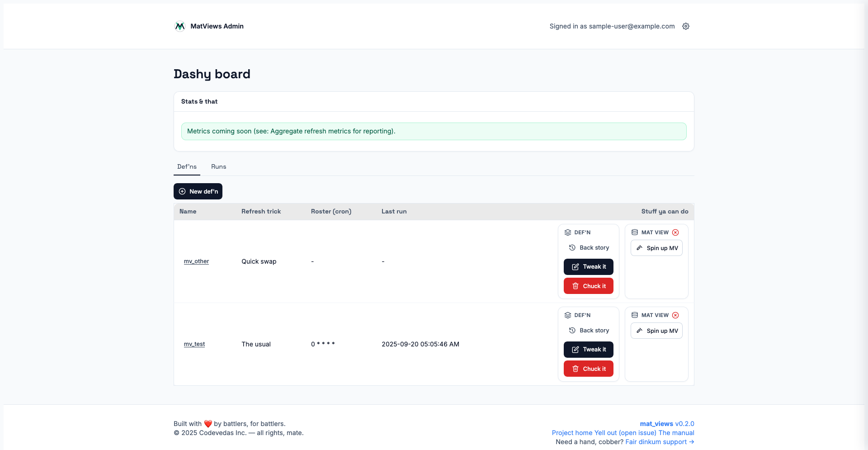Click the Roster (cron) column header
This screenshot has width=868, height=450.
(331, 211)
